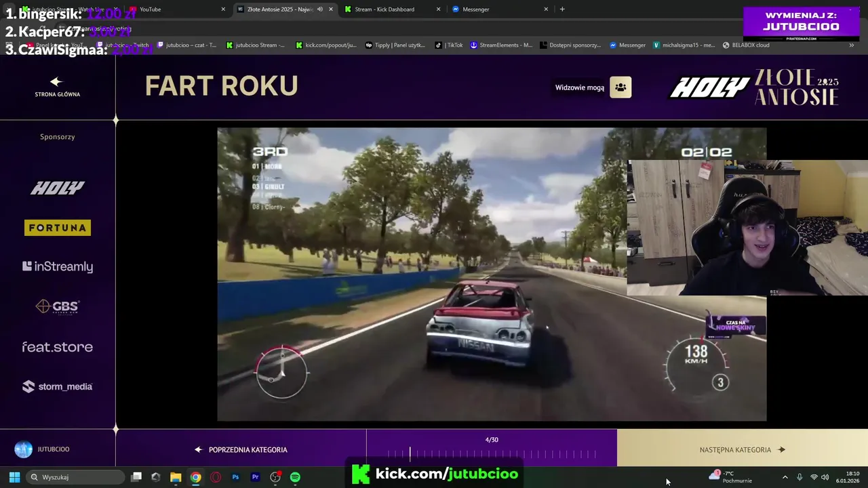Close the Stream - Kick Dashboard tab

pyautogui.click(x=438, y=9)
